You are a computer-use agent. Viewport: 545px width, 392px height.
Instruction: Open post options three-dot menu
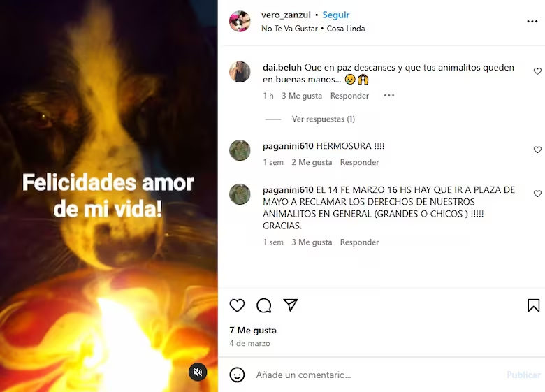pos(532,22)
